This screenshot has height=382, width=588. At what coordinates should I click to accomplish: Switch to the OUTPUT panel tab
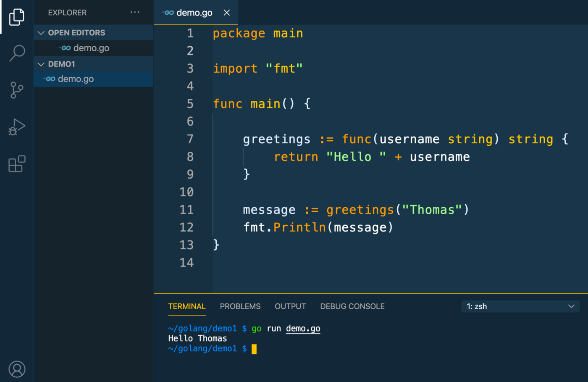(290, 306)
